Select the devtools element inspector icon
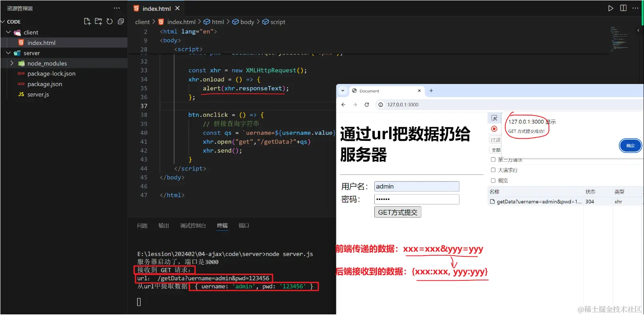 pos(494,118)
